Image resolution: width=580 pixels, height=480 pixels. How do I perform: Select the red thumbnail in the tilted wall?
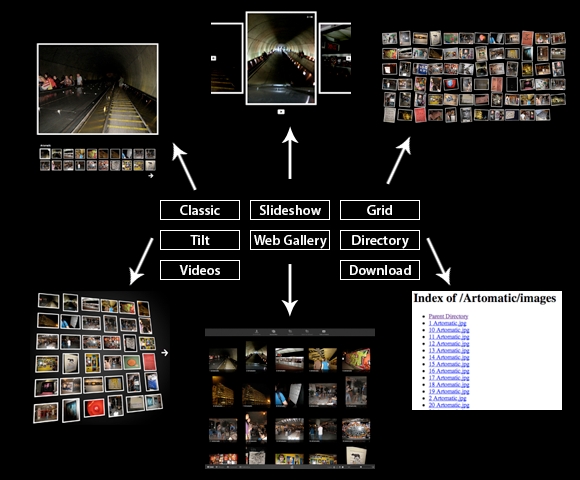click(x=148, y=362)
